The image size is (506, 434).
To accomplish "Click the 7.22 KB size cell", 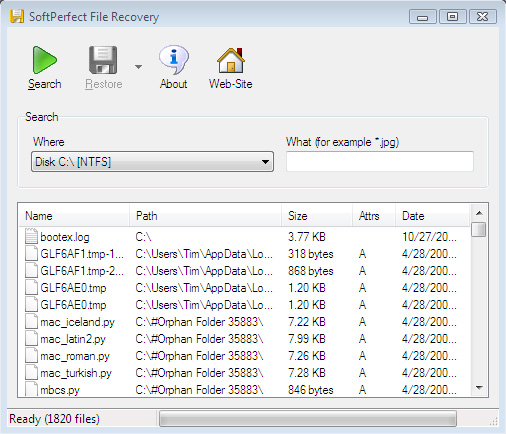I will (307, 322).
